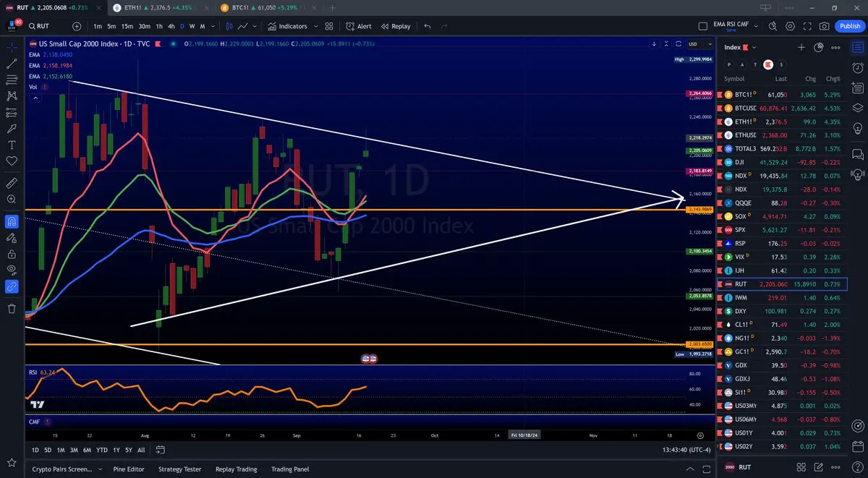Screen dimensions: 868x478
Task: Switch to the ETH1! tab
Action: click(161, 7)
